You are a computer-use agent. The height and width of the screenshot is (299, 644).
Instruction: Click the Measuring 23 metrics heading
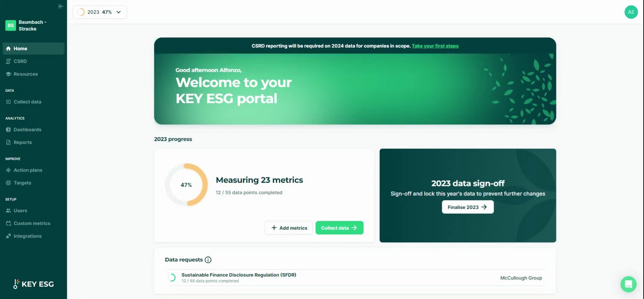click(x=259, y=180)
